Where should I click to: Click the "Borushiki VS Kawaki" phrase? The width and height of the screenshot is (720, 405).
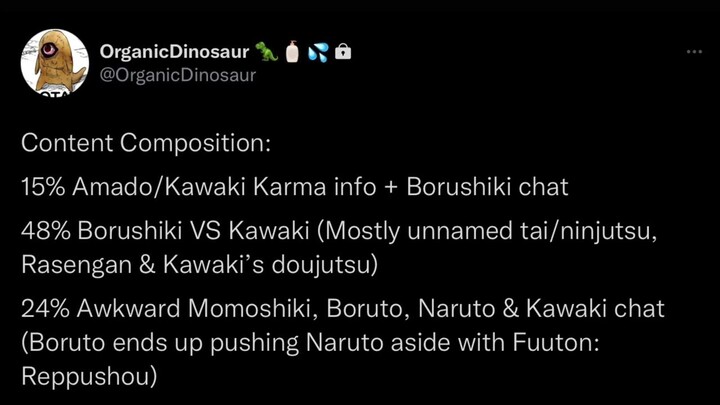pos(193,231)
